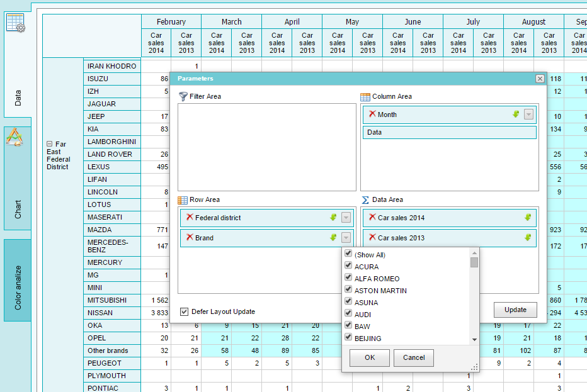Click the Data Area sigma icon
The image size is (587, 392).
click(365, 200)
